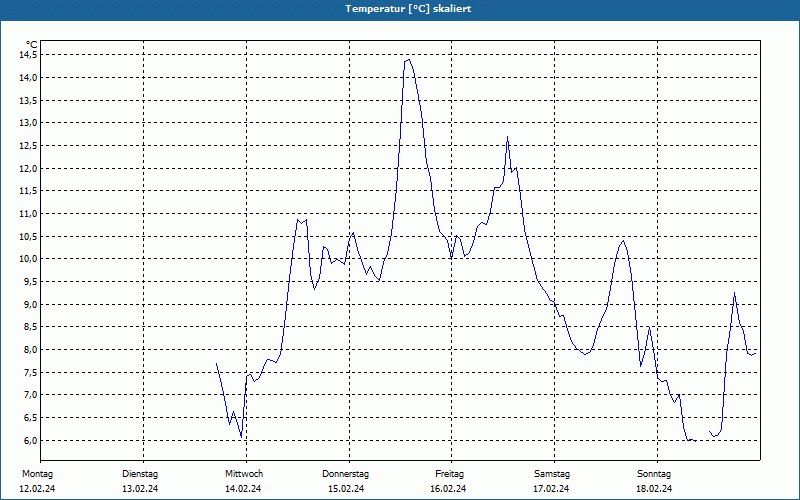Select the 8,0 axis value
800x500 pixels.
(x=30, y=349)
